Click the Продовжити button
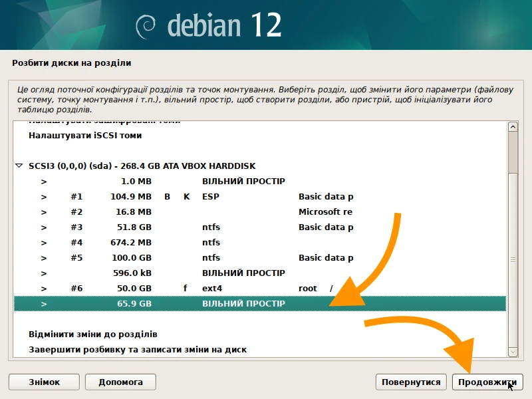532x399 pixels. tap(487, 382)
